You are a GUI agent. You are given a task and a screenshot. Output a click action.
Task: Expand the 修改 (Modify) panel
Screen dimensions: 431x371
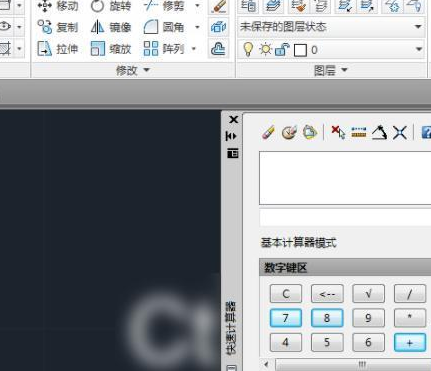click(133, 70)
